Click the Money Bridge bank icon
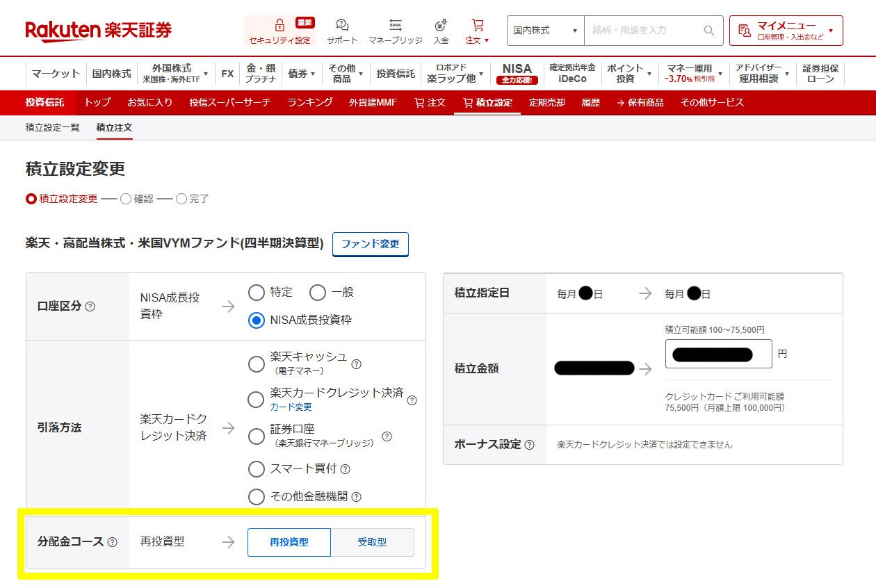The width and height of the screenshot is (876, 588). click(395, 25)
